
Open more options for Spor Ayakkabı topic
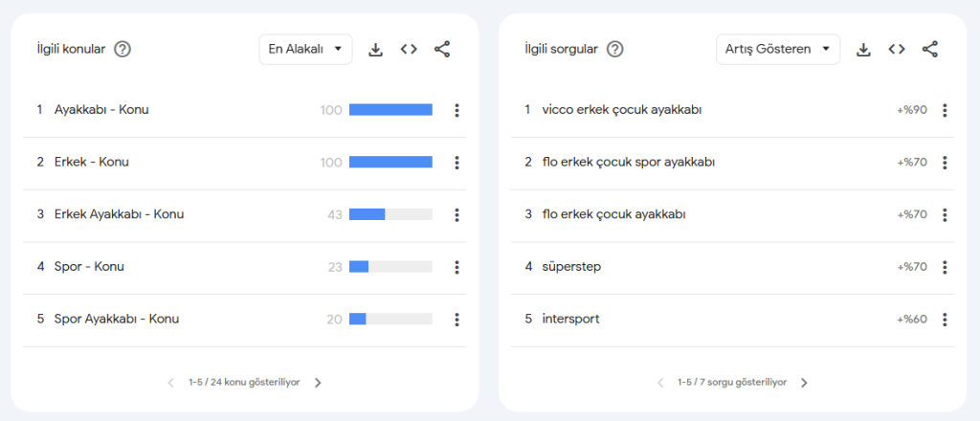[x=457, y=320]
